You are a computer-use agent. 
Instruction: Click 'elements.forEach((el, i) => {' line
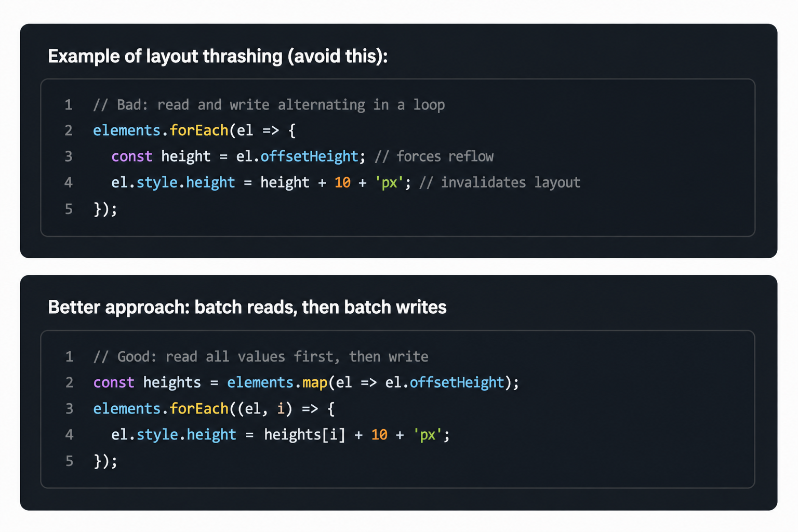[x=214, y=408]
